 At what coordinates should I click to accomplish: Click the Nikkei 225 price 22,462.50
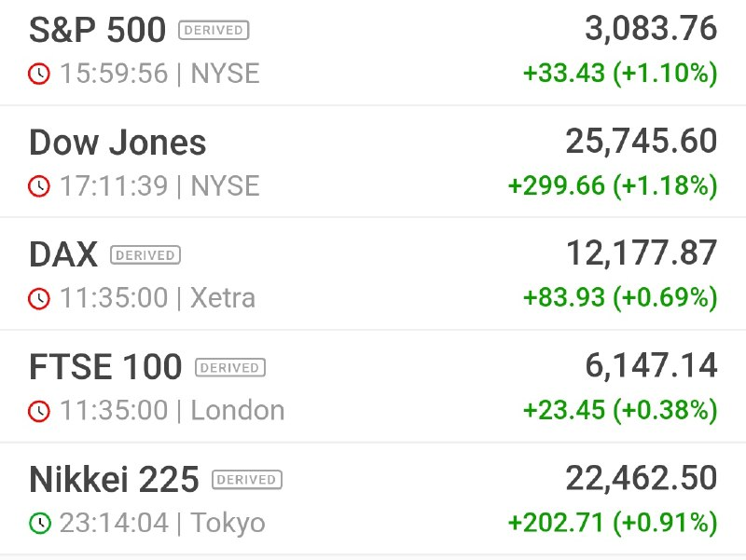[642, 478]
